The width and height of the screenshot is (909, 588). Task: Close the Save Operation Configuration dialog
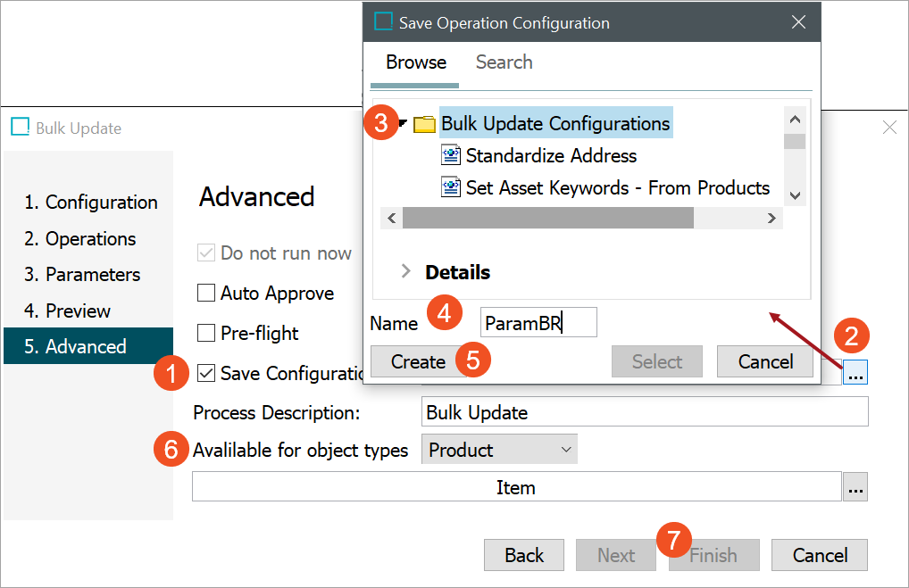pyautogui.click(x=798, y=22)
